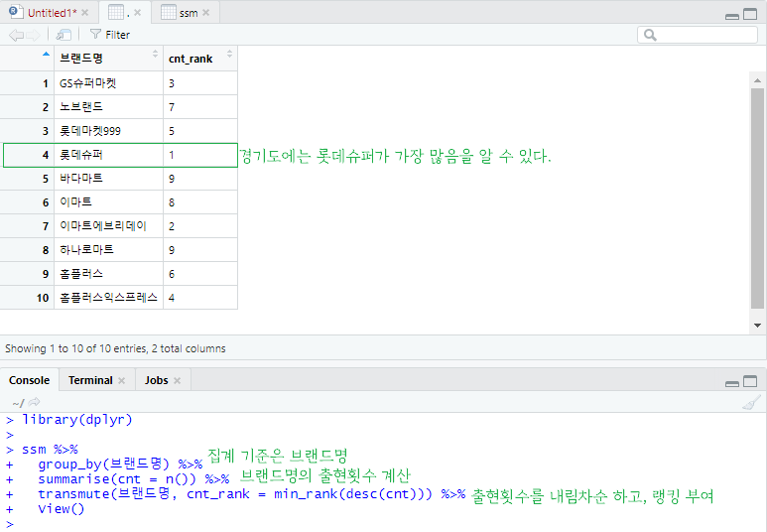This screenshot has height=532, width=767.
Task: Click the library(dplyr) console line
Action: click(77, 420)
